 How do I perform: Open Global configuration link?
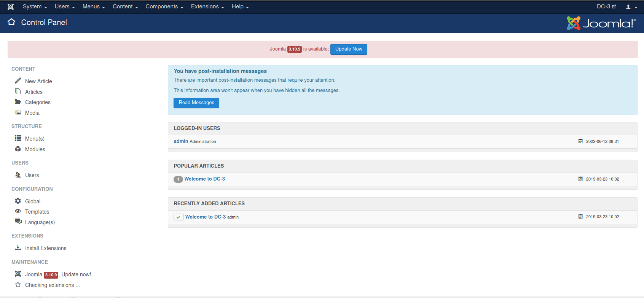point(33,201)
